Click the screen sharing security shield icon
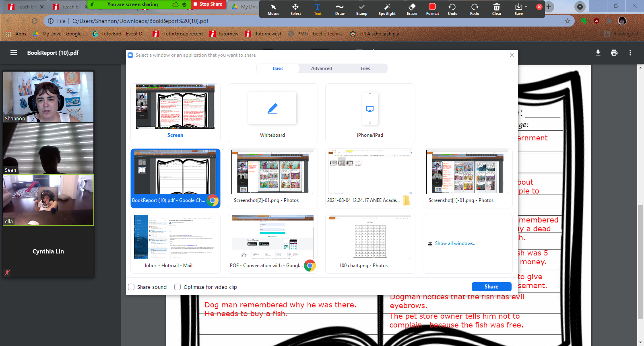 184,4
